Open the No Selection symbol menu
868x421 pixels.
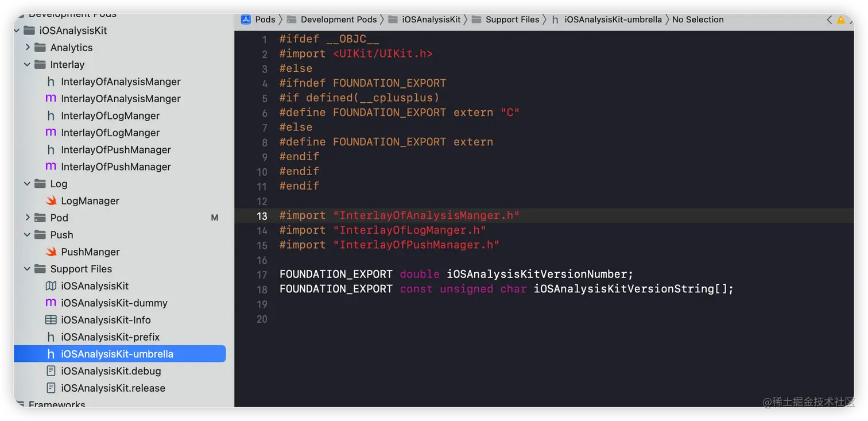coord(698,20)
